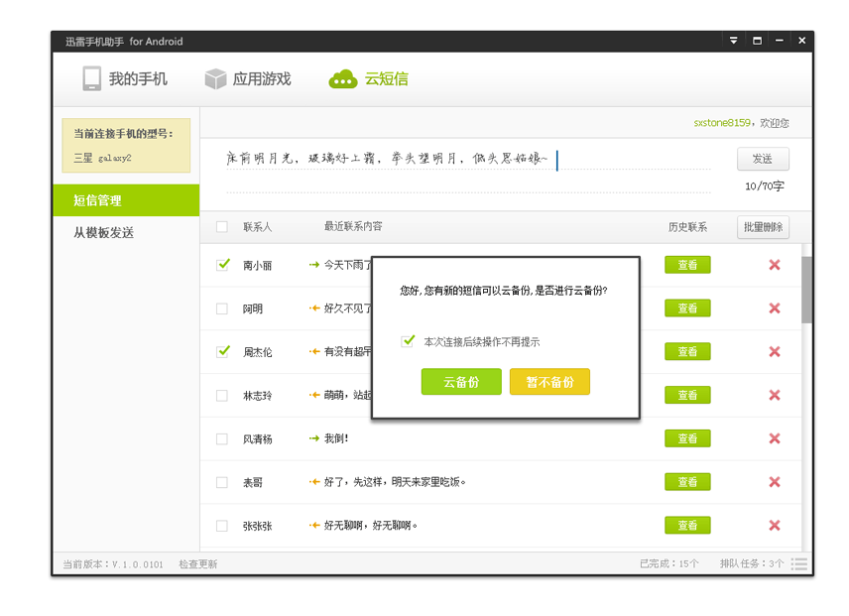Delete the 表哥 conversation with red X
The width and height of the screenshot is (849, 616).
coord(775,482)
